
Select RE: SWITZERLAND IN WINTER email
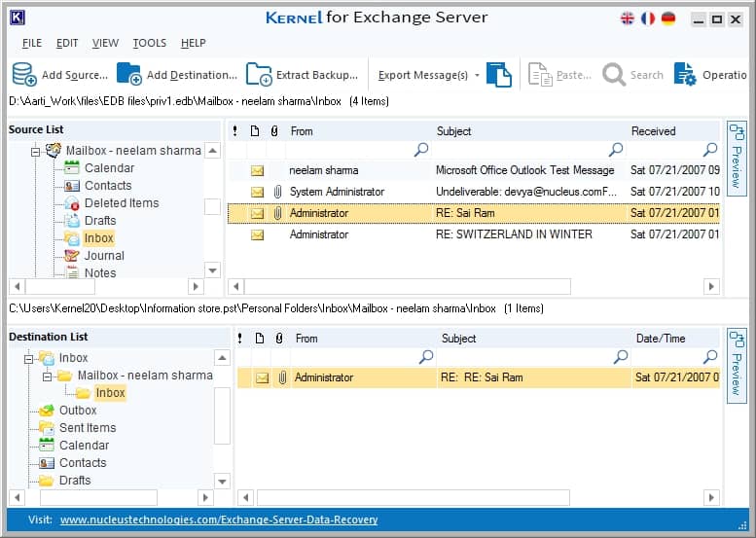click(x=474, y=234)
